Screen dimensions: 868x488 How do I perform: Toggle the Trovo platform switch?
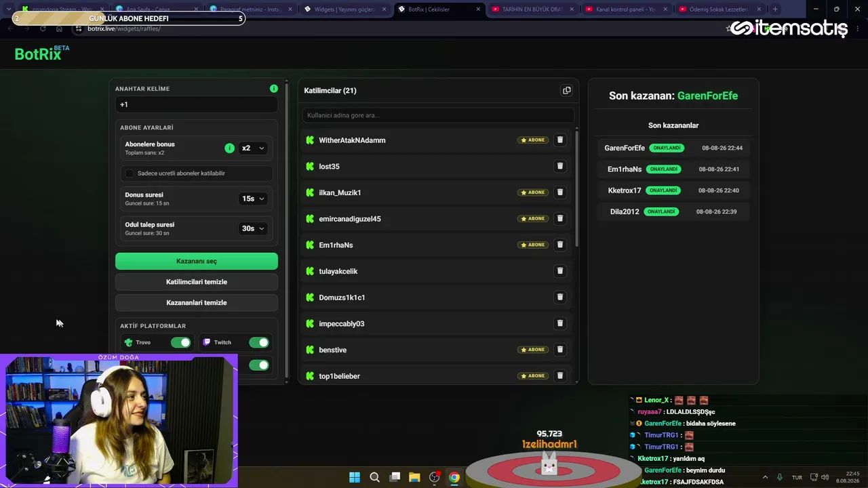click(x=181, y=342)
